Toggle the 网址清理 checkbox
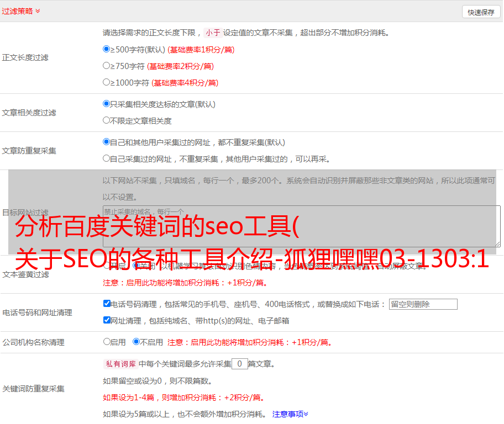504x424 pixels. point(107,320)
